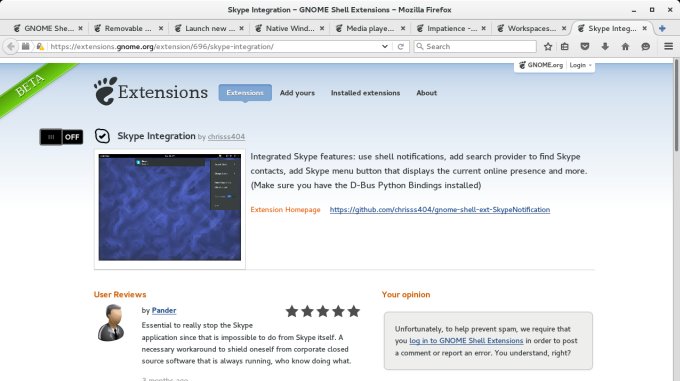This screenshot has height=381, width=680.
Task: Click the Skype Integration title text
Action: (156, 136)
